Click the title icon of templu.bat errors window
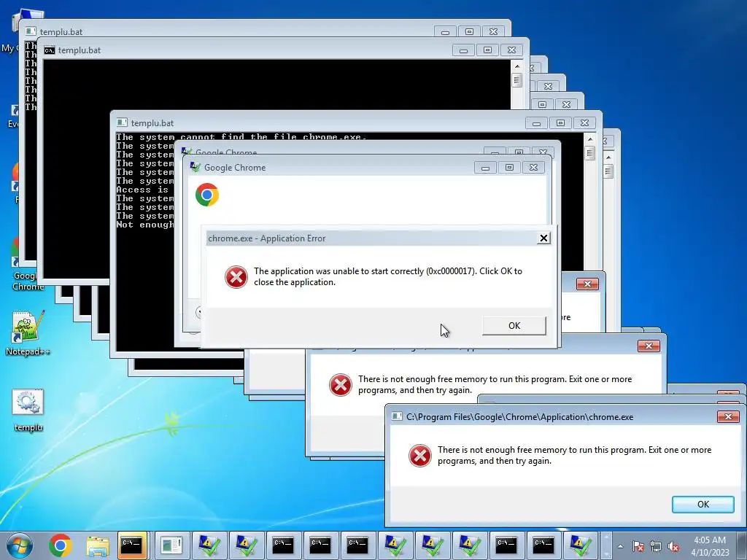The image size is (747, 560). click(122, 122)
